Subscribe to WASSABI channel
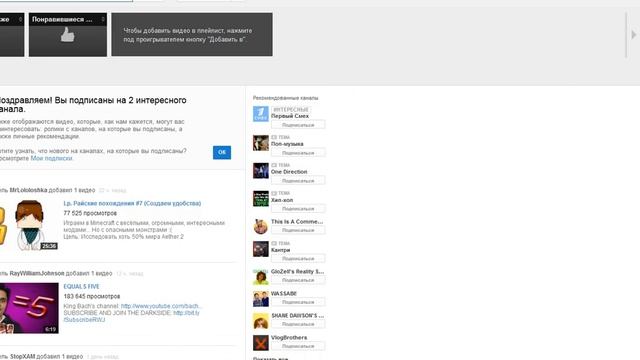Screen dimensions: 640x360 [298, 302]
